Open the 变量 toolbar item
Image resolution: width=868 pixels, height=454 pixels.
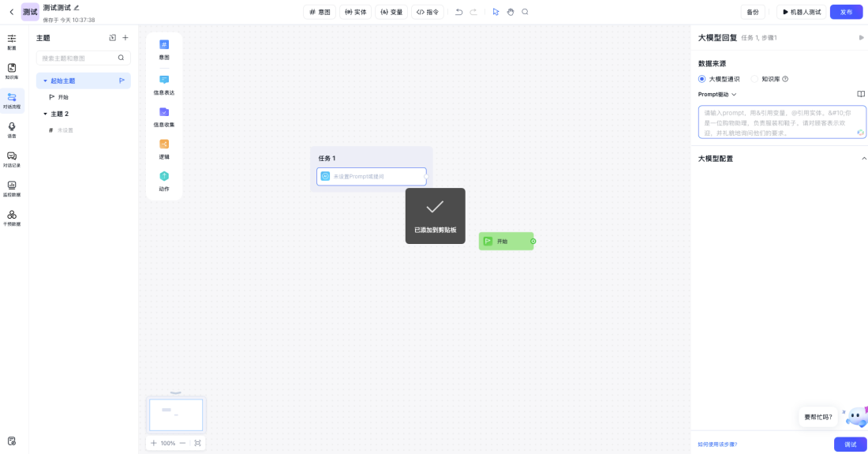pos(391,12)
